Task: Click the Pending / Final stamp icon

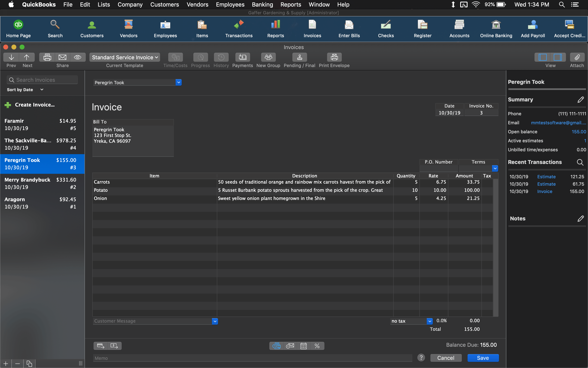Action: coord(300,57)
